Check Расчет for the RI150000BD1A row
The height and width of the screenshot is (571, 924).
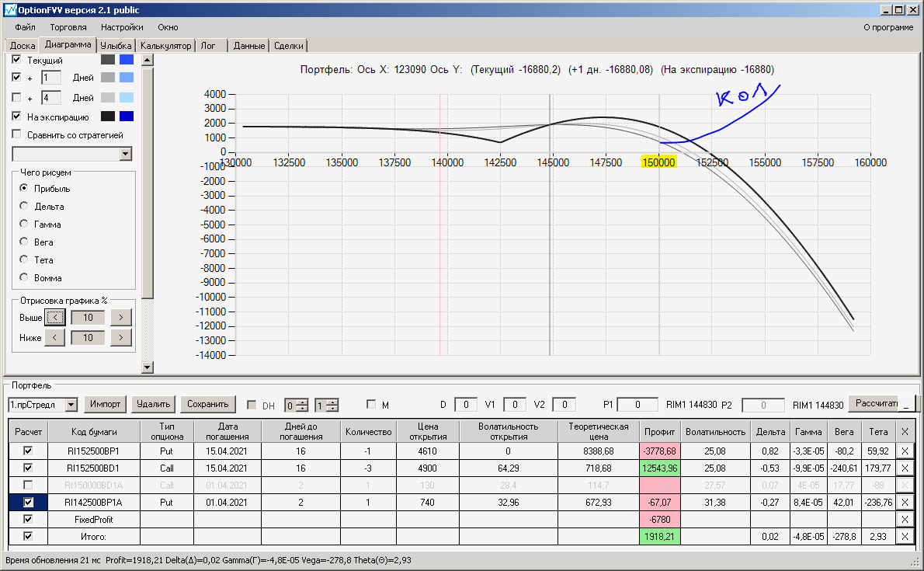coord(28,485)
